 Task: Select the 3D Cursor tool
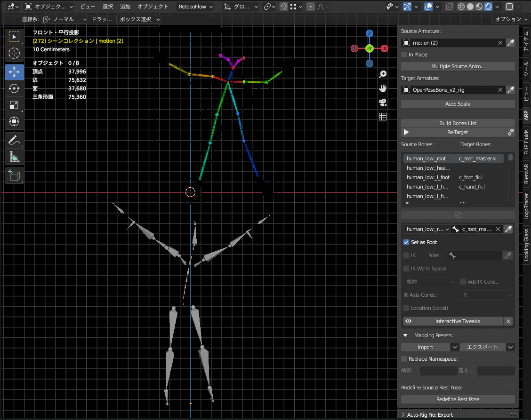(14, 53)
